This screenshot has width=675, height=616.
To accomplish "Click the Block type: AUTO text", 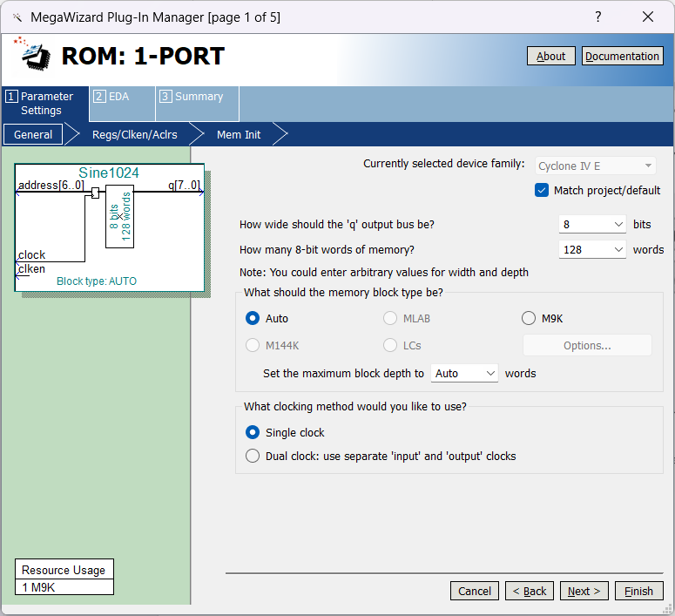I will pyautogui.click(x=97, y=281).
